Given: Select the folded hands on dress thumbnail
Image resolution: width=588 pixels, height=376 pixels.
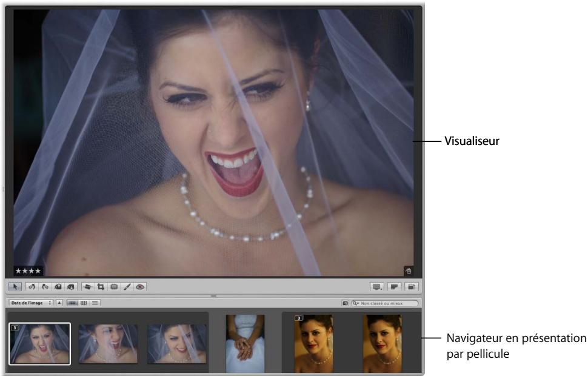Looking at the screenshot, I should pyautogui.click(x=246, y=343).
